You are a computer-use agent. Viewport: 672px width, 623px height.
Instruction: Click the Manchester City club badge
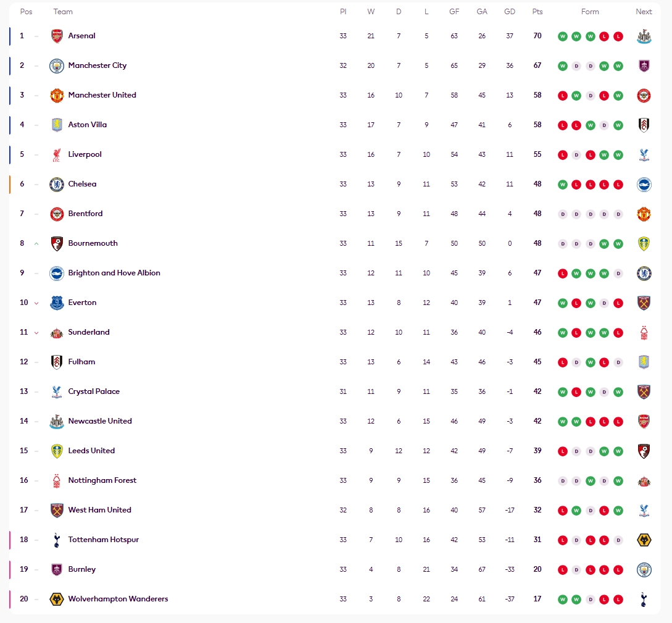coord(57,65)
